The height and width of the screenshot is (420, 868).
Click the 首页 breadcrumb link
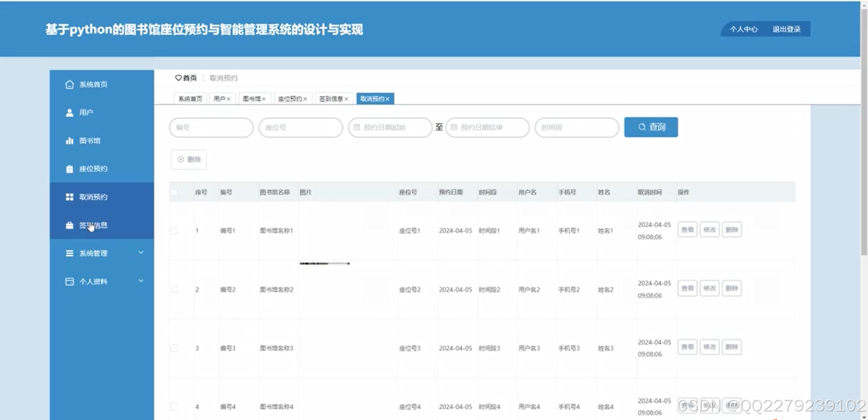[190, 78]
